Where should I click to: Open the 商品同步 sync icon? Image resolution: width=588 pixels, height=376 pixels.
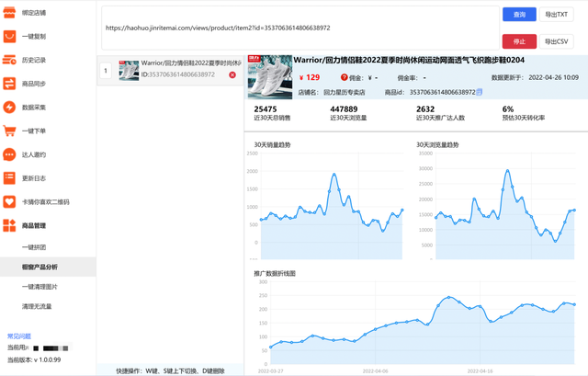point(9,84)
